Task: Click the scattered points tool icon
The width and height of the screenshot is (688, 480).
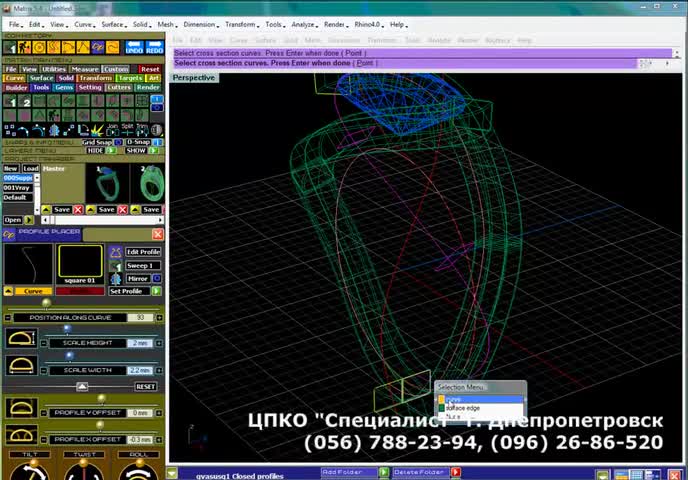Action: (10, 130)
